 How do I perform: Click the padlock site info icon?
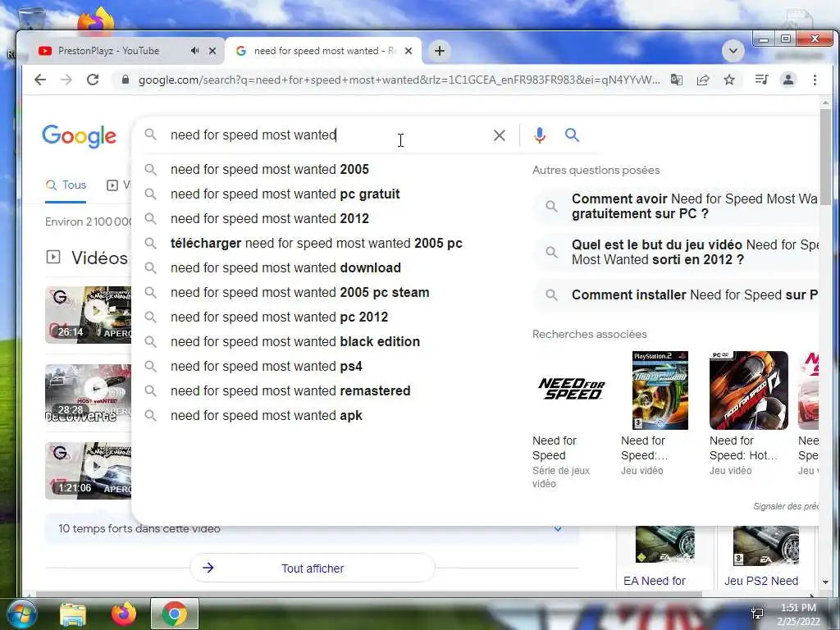126,80
